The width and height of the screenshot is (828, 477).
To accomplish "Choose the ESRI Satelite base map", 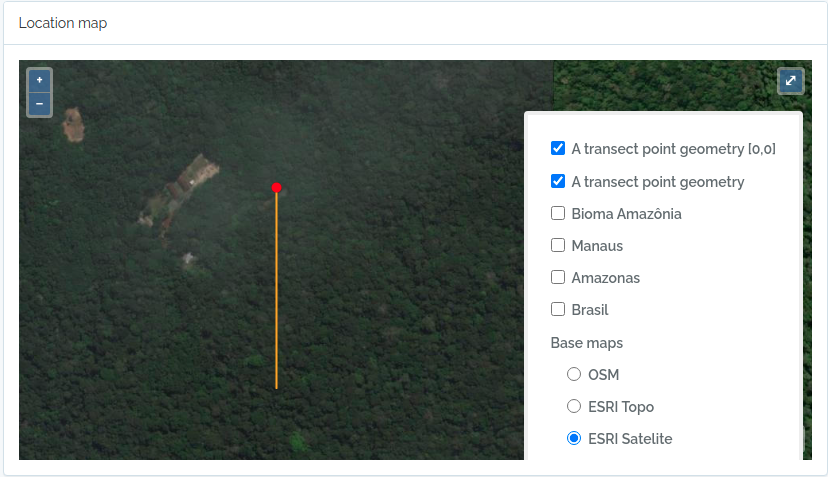I will coord(574,438).
